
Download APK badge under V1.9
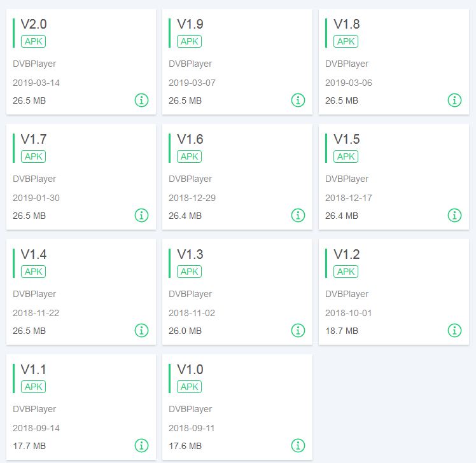(190, 41)
